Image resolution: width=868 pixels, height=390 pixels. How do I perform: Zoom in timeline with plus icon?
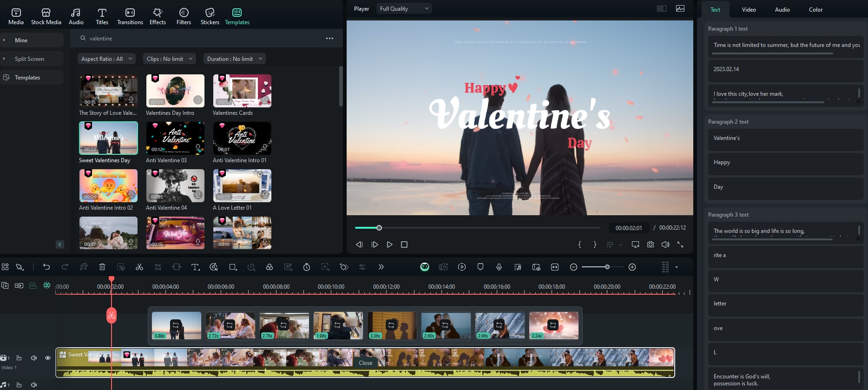[632, 267]
